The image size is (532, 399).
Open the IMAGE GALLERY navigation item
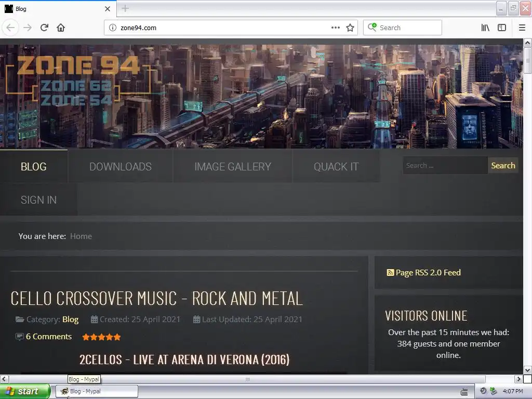coord(233,167)
